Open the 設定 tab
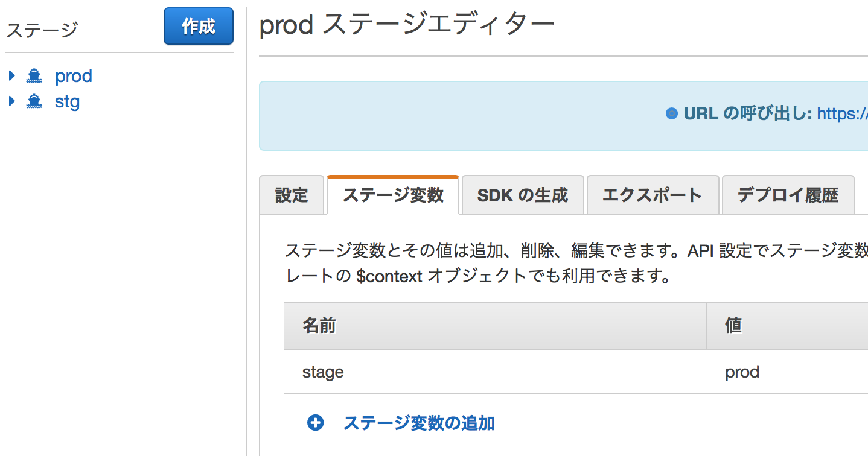Image resolution: width=868 pixels, height=456 pixels. coord(292,195)
